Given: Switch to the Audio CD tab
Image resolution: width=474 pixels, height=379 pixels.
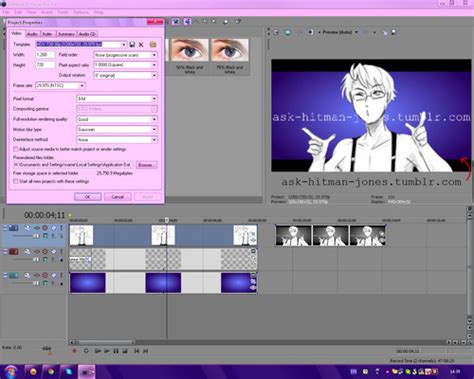Looking at the screenshot, I should [x=87, y=34].
